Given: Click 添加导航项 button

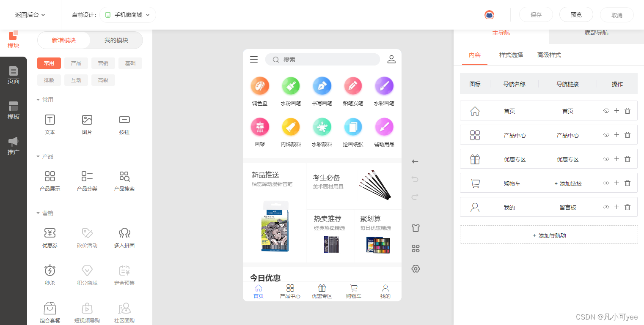Looking at the screenshot, I should [549, 235].
